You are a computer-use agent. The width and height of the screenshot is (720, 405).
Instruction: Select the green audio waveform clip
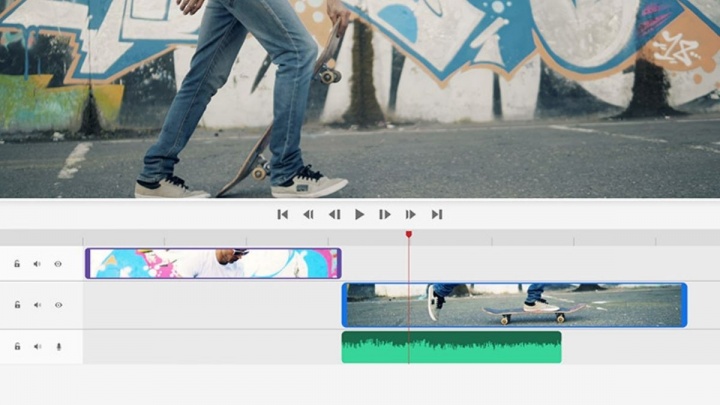click(451, 347)
